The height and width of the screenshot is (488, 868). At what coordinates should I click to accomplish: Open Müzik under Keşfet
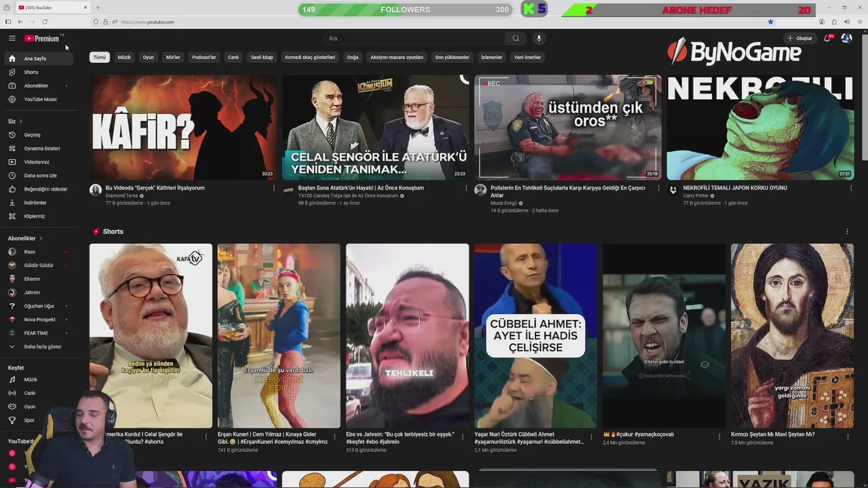click(38, 380)
